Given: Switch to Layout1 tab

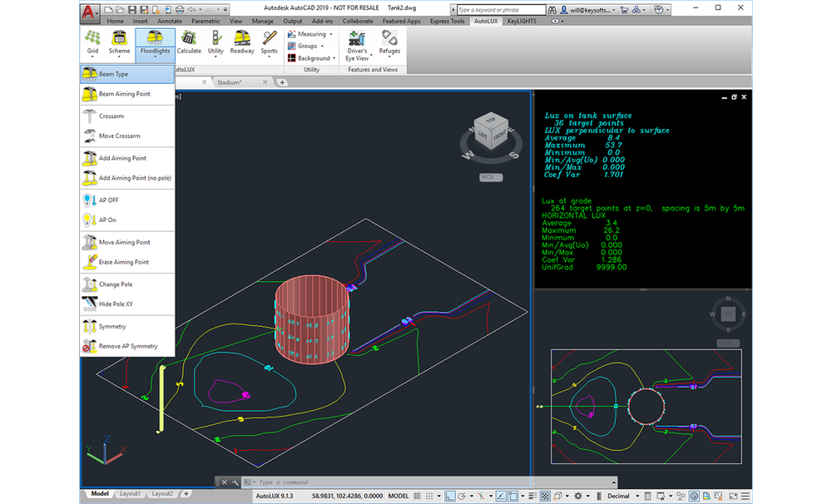Looking at the screenshot, I should (130, 494).
